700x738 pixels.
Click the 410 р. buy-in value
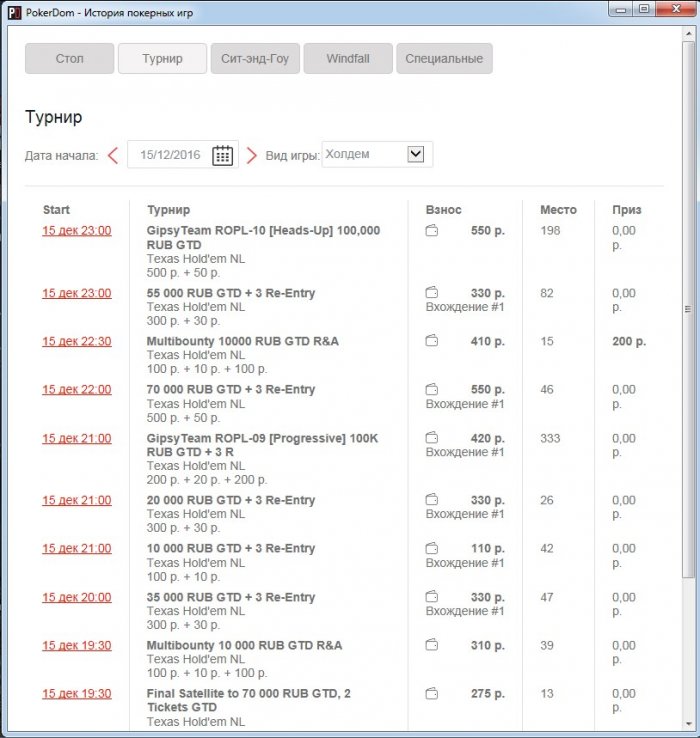point(488,341)
